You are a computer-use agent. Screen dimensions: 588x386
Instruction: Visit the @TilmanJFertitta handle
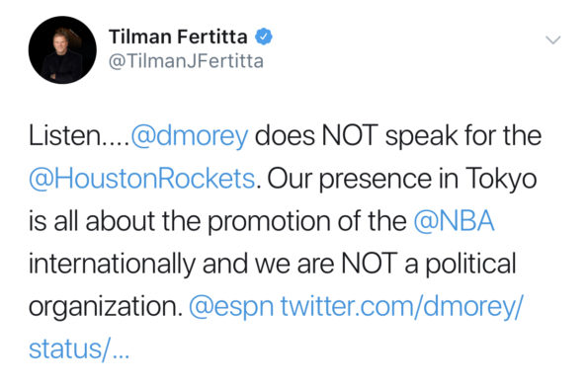pos(186,61)
